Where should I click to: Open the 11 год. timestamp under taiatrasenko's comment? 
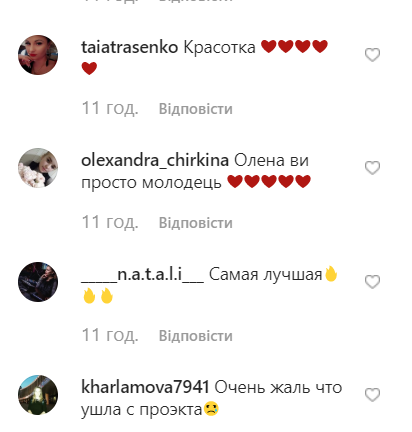110,109
